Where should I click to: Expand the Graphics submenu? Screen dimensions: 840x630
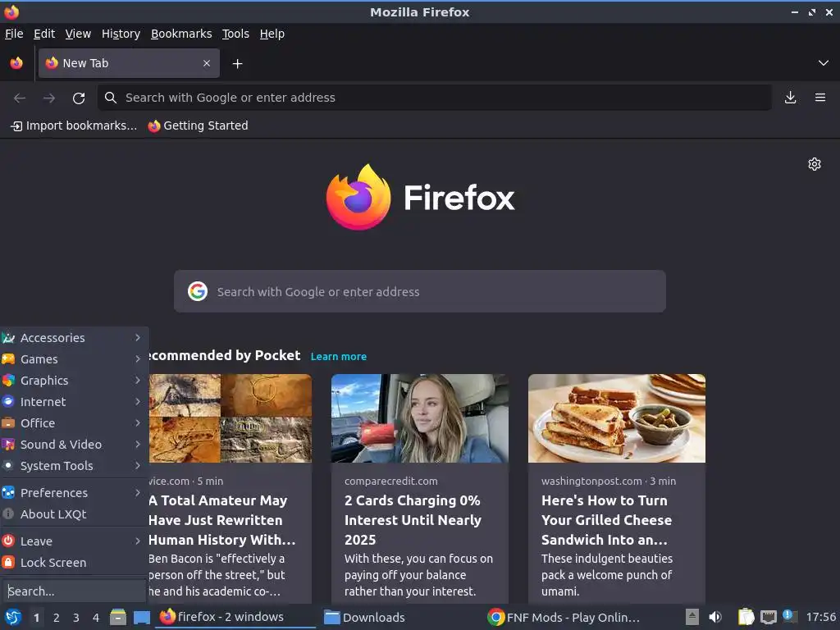pos(73,381)
